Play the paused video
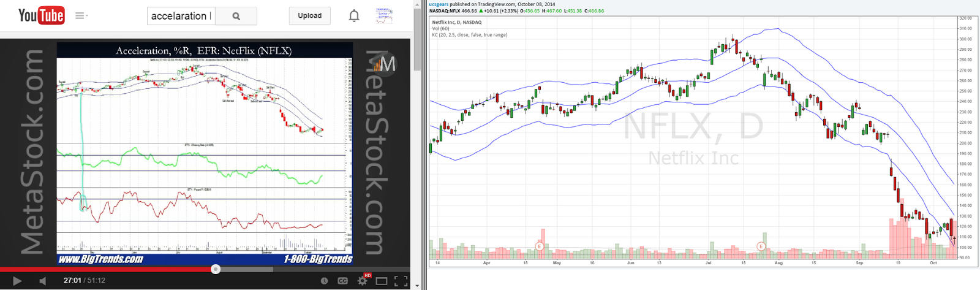The width and height of the screenshot is (980, 290). (x=17, y=281)
